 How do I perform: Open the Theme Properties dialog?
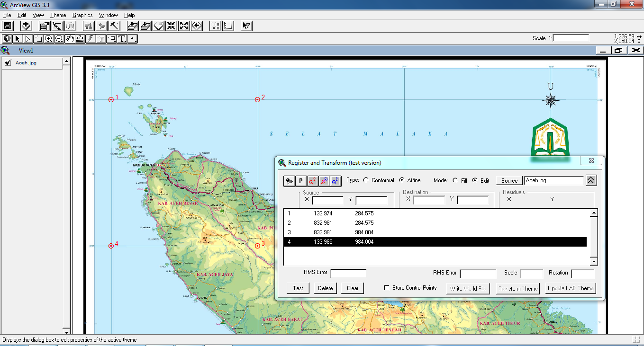pyautogui.click(x=44, y=26)
